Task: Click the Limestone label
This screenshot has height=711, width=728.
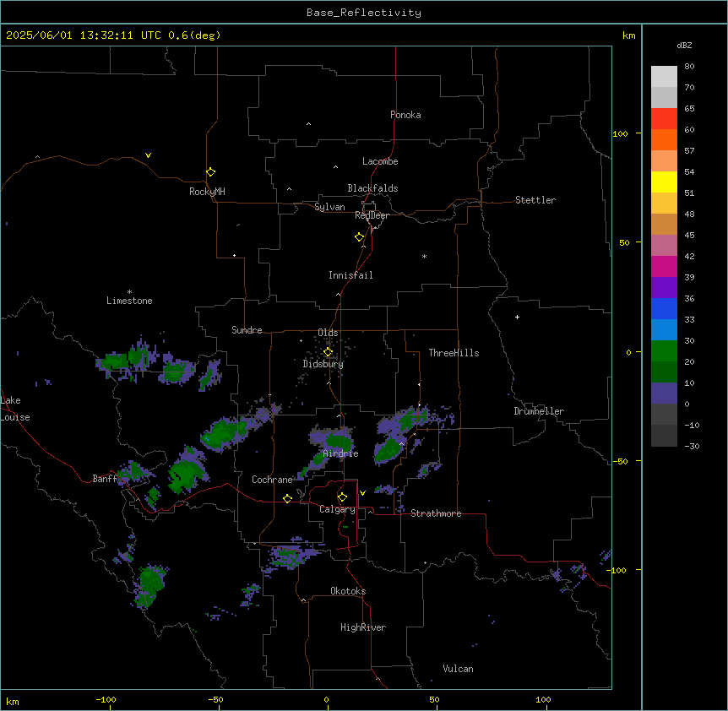Action: 129,301
